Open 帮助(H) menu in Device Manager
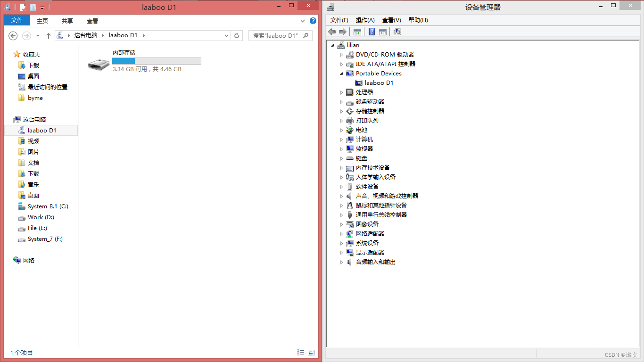644x362 pixels. tap(418, 20)
